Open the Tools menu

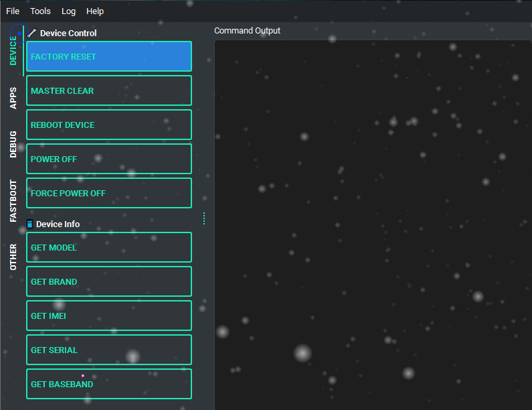(x=40, y=11)
